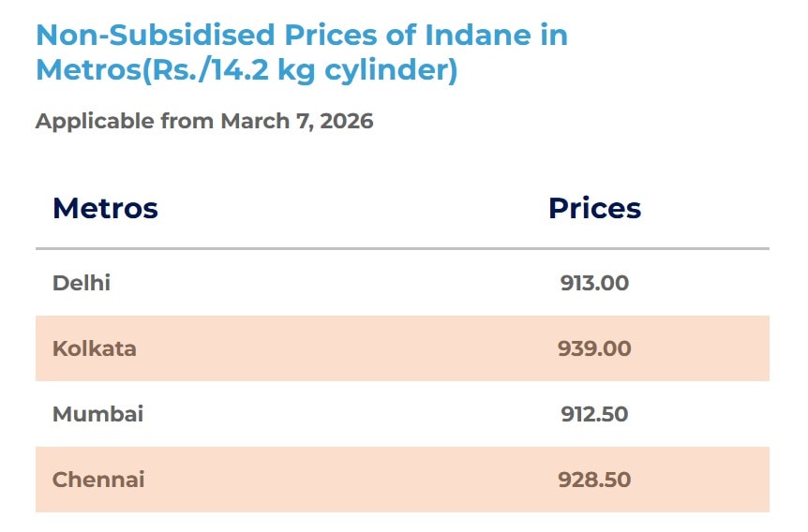This screenshot has height=532, width=808.
Task: Click Mumbai's price 912.50
Action: (594, 414)
